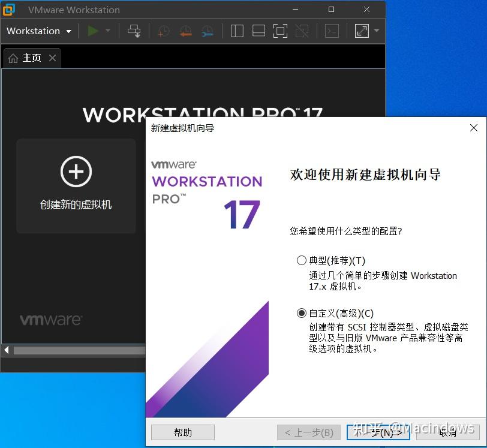Click the send Ctrl+Alt+Del toolbar icon
Image resolution: width=487 pixels, height=448 pixels.
pos(134,31)
